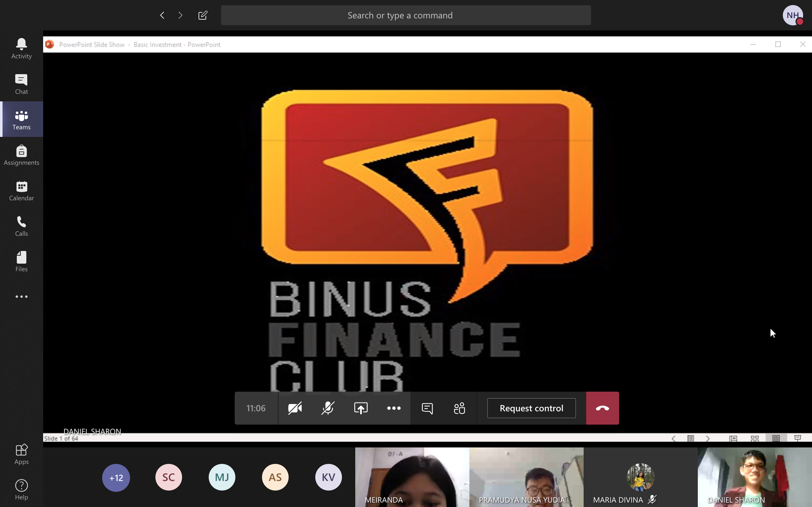Open the Assignments backpack icon
The width and height of the screenshot is (812, 507).
pos(22,155)
